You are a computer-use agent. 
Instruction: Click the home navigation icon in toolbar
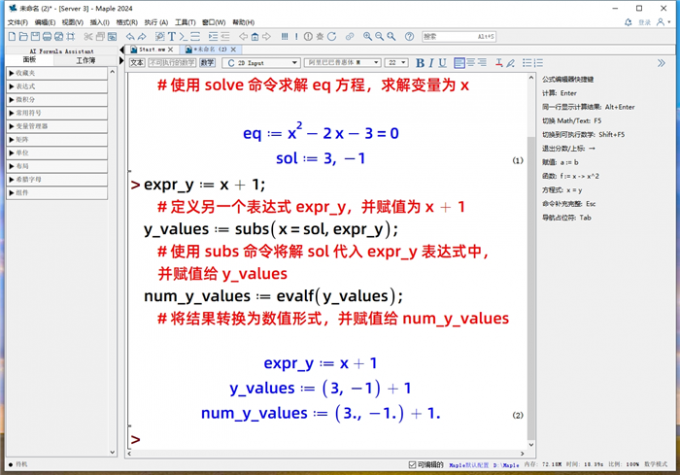[255, 36]
